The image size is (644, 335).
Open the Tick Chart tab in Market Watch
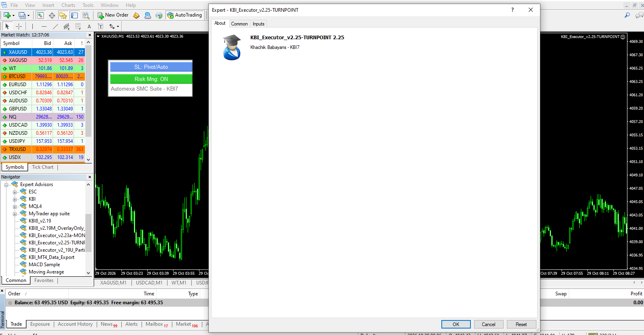point(42,167)
